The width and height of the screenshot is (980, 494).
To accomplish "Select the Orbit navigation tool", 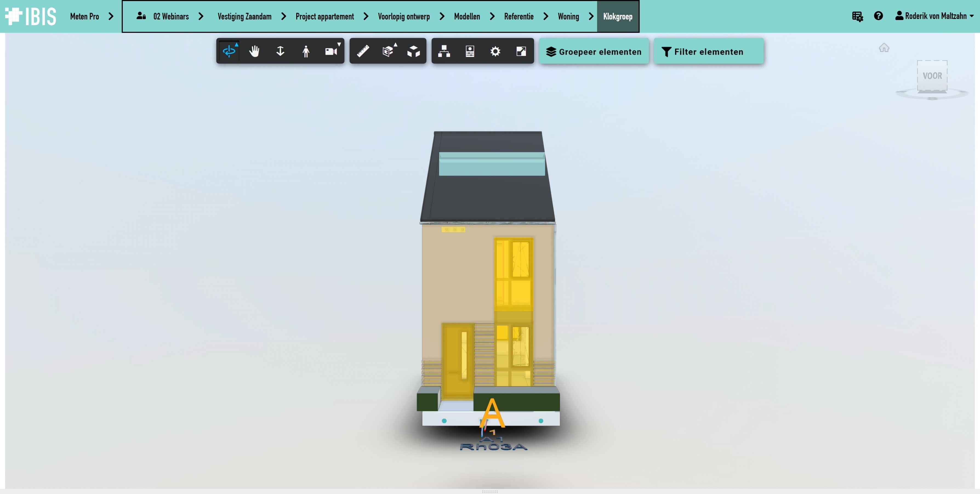I will click(x=229, y=51).
